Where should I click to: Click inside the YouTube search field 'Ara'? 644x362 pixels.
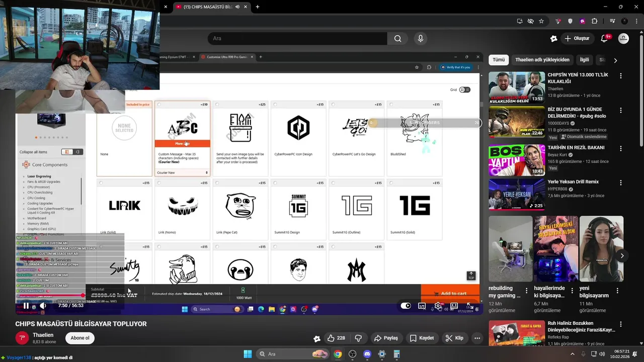click(297, 38)
